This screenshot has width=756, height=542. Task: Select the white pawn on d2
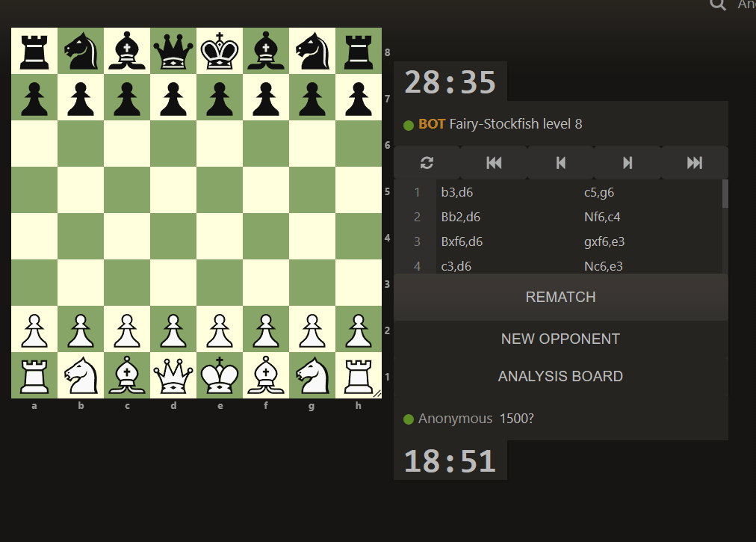pyautogui.click(x=173, y=329)
